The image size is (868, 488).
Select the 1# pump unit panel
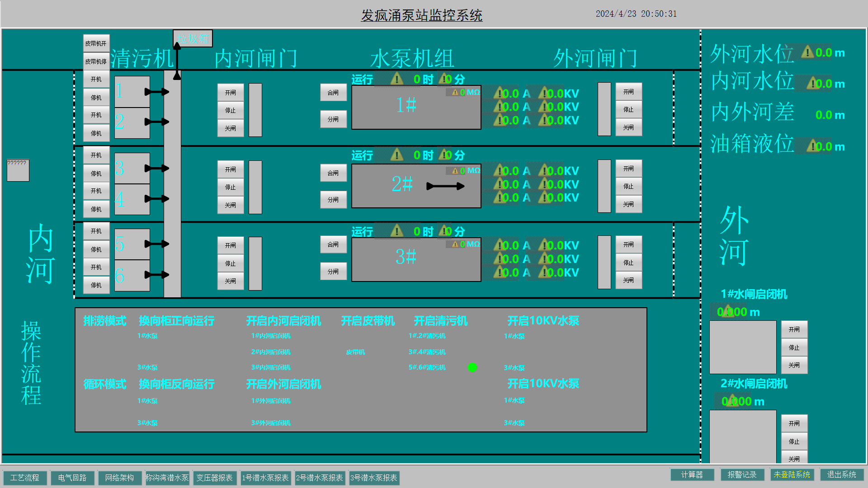pyautogui.click(x=416, y=108)
